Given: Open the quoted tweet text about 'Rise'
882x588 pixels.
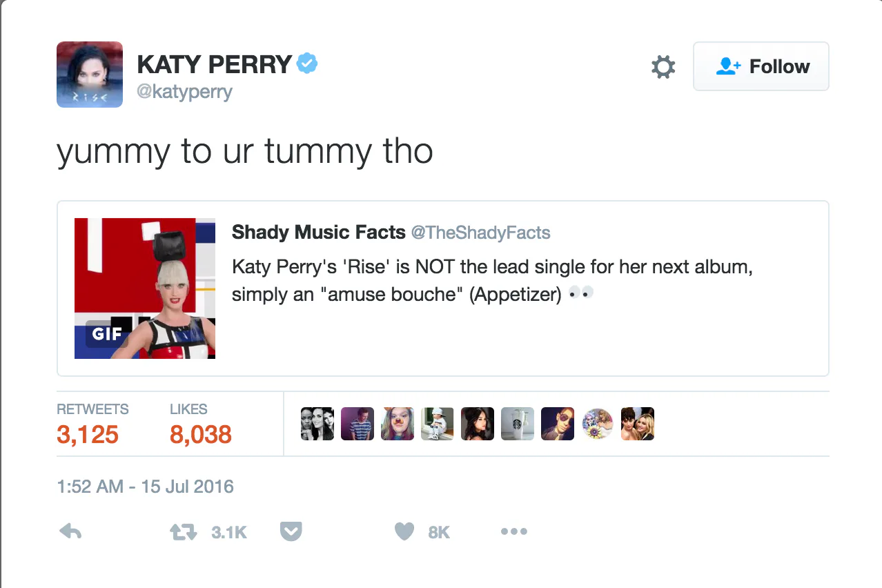Looking at the screenshot, I should (491, 280).
